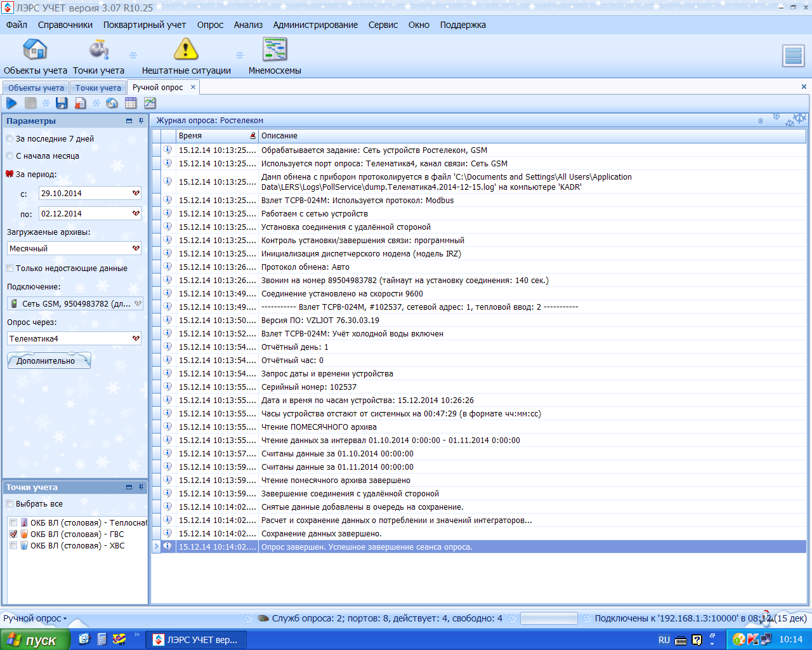Click the document with red X icon

(x=80, y=103)
